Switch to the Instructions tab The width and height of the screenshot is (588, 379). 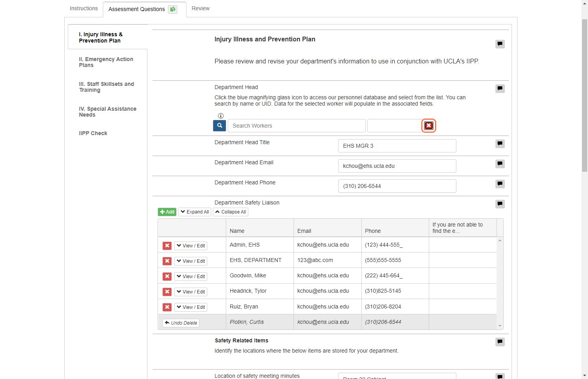click(x=84, y=8)
